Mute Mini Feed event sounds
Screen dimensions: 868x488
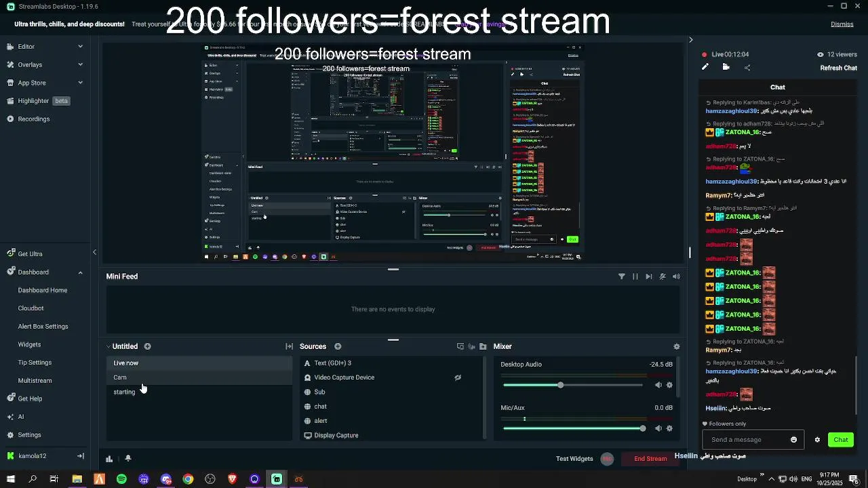676,277
